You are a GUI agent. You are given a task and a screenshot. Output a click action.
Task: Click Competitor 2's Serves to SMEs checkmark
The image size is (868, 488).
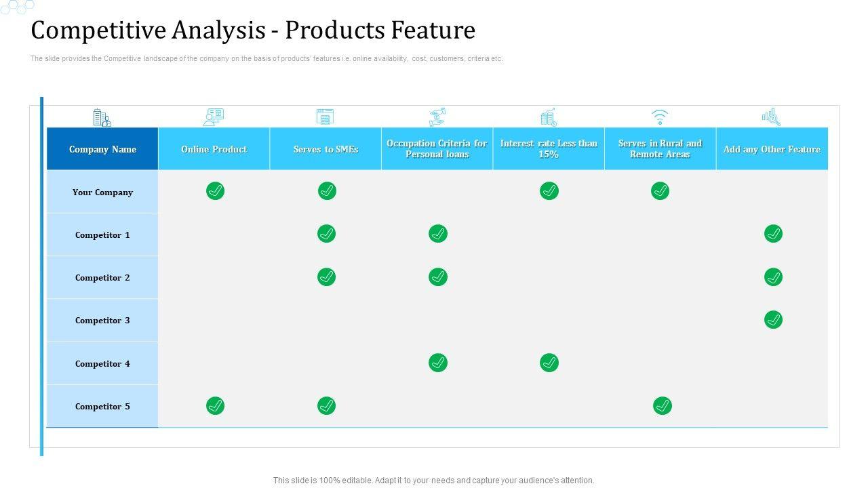[x=327, y=277]
